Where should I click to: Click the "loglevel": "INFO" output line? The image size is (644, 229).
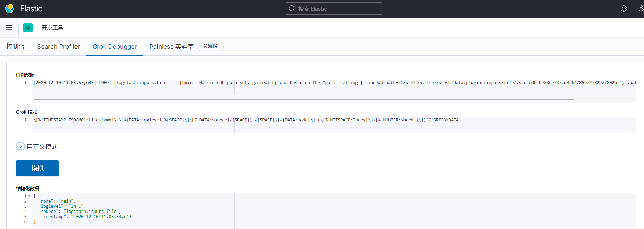click(x=62, y=206)
